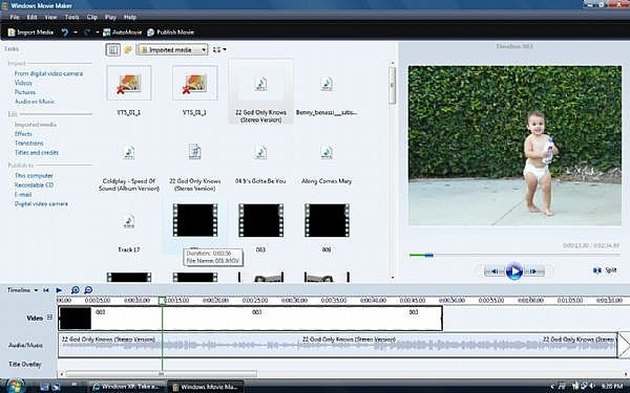Open the Imported media location dropdown
This screenshot has height=393, width=630.
(x=173, y=50)
